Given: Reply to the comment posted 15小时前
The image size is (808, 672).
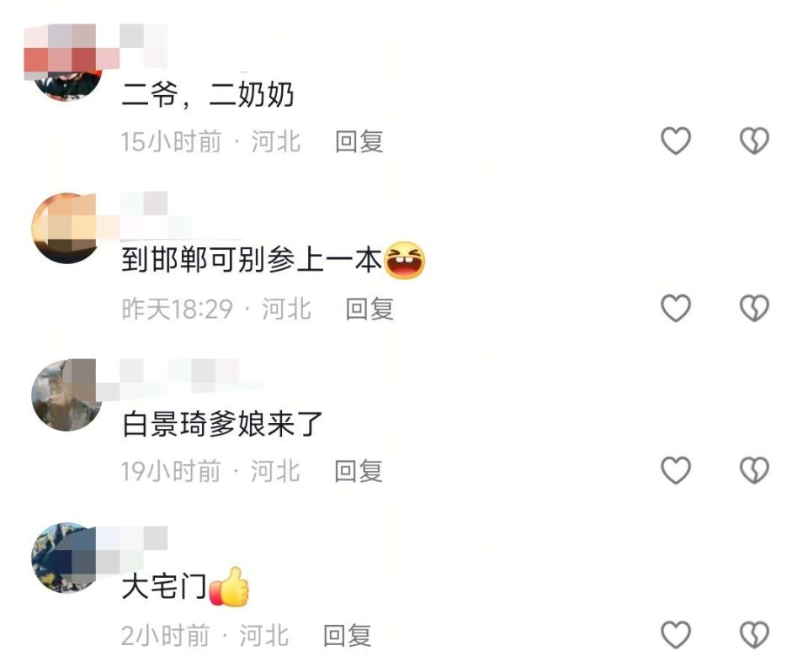Looking at the screenshot, I should tap(359, 141).
